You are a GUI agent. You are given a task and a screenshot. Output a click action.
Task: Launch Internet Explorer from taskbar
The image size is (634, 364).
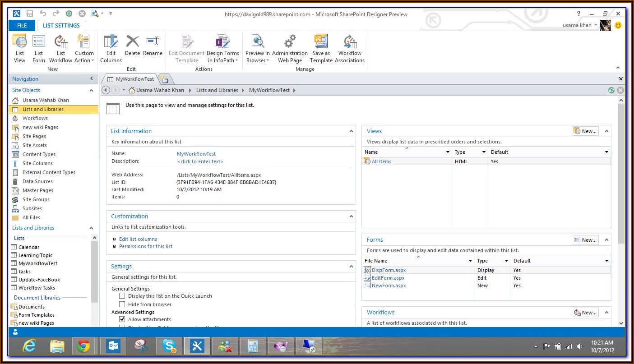click(x=29, y=346)
